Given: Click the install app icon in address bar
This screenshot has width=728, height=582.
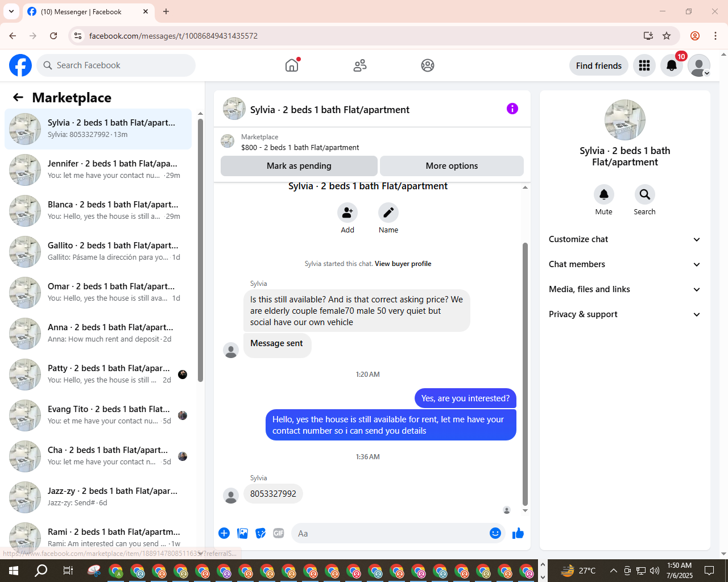Looking at the screenshot, I should pyautogui.click(x=648, y=36).
